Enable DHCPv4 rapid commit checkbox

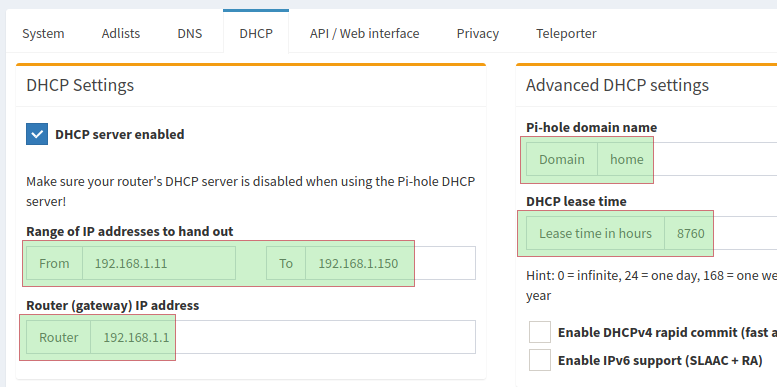tap(540, 332)
